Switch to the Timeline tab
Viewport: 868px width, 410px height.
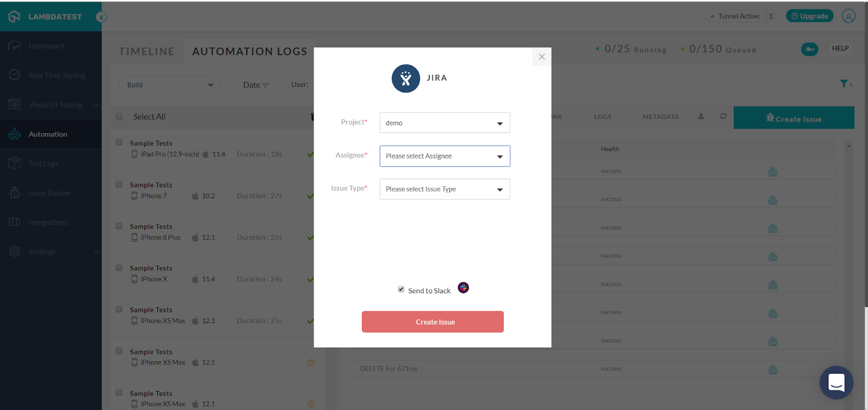point(146,52)
